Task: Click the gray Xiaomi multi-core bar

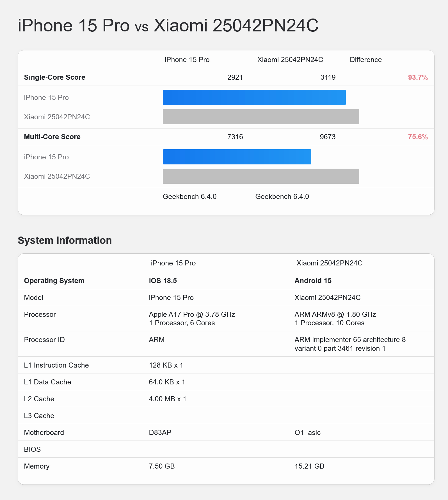Action: click(261, 176)
